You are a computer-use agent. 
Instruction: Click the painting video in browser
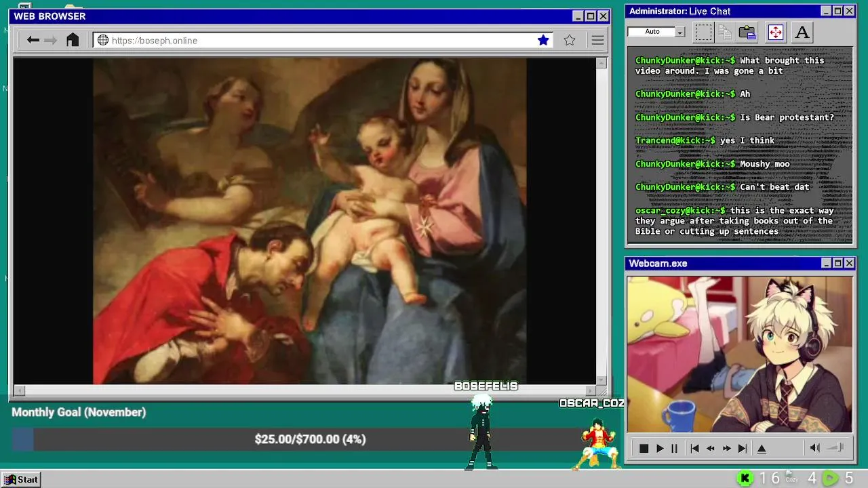click(x=310, y=221)
